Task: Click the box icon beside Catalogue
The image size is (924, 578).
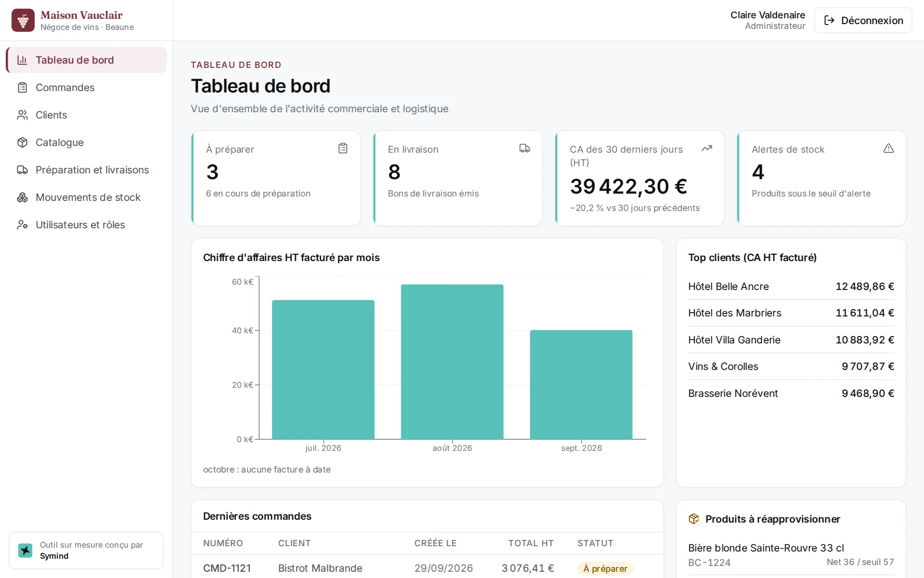Action: coord(22,143)
